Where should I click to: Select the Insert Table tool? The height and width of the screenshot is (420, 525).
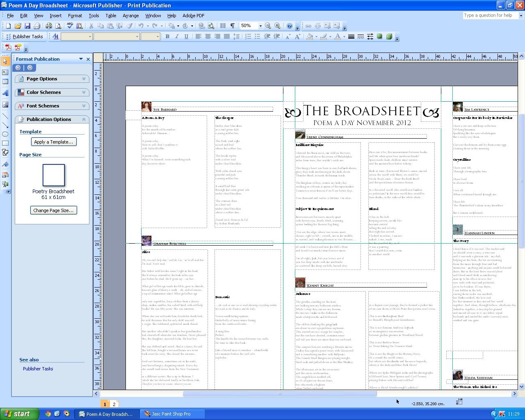(x=6, y=82)
